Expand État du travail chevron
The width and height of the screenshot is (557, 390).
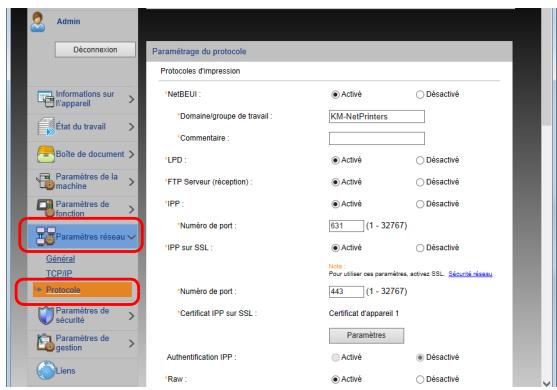[x=131, y=127]
